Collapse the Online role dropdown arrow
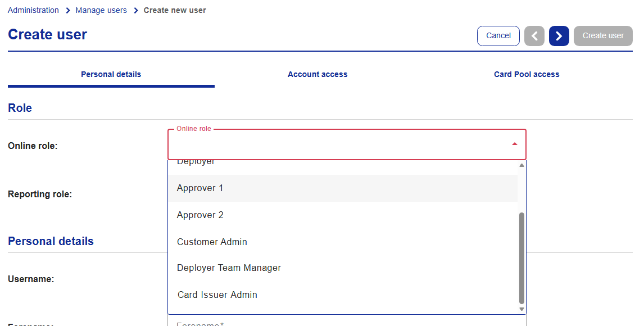 tap(514, 144)
